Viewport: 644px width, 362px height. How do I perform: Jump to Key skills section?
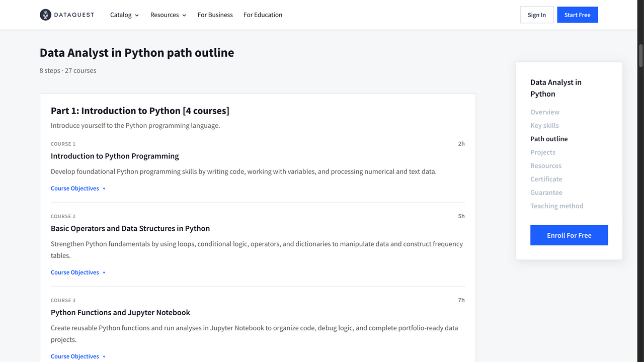[x=544, y=126]
